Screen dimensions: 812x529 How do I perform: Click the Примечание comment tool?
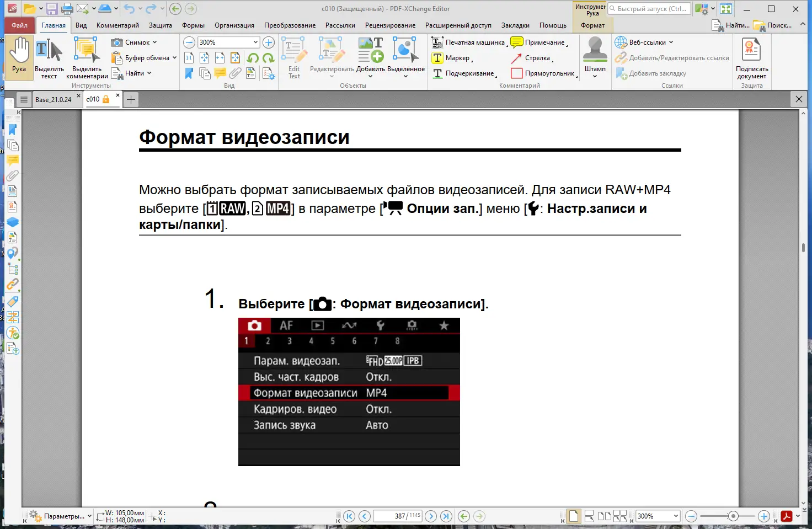pos(543,42)
